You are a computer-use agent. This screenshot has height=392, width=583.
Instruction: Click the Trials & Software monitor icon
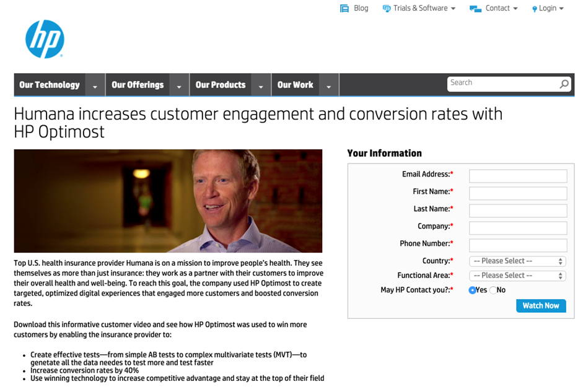(387, 8)
